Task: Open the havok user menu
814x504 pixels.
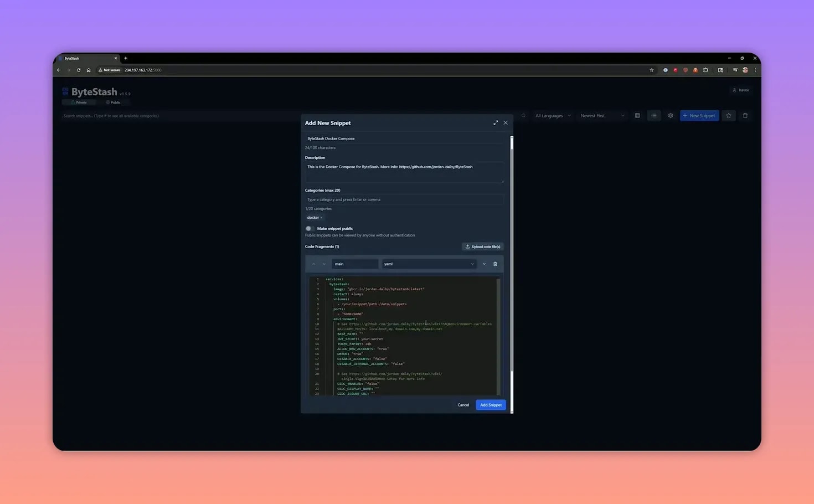Action: click(x=741, y=90)
